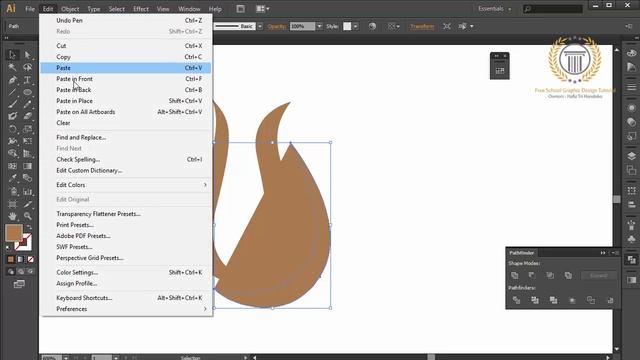This screenshot has height=360, width=640.
Task: Enable Draw Behind mode
Action: [x=20, y=271]
